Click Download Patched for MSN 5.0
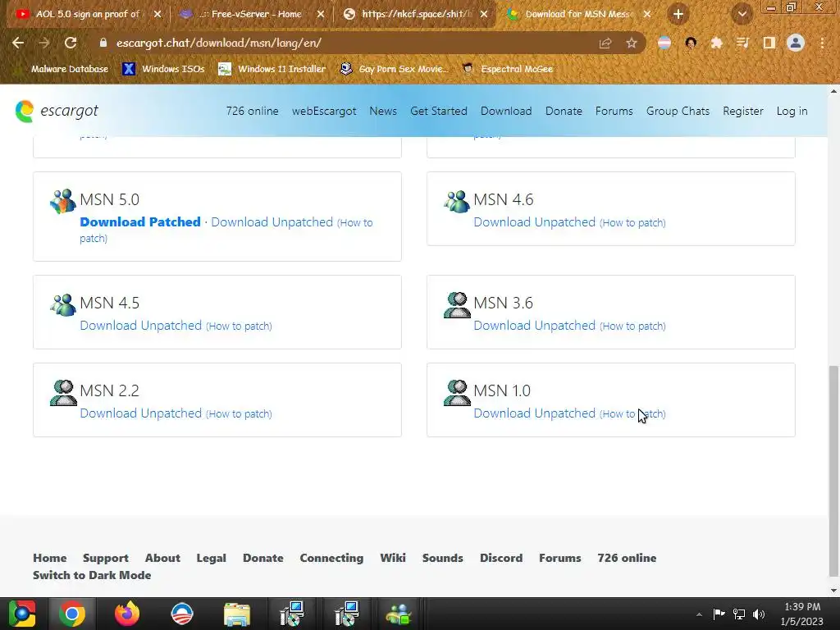 click(x=140, y=221)
